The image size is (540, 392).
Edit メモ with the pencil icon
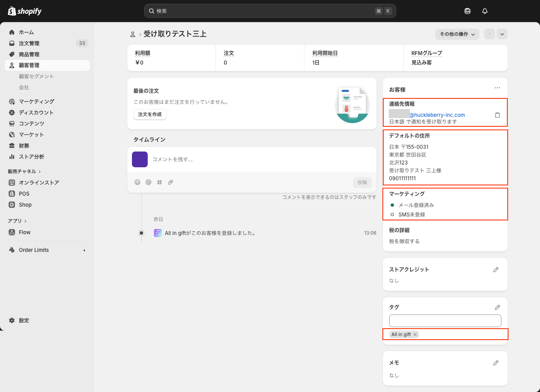(x=496, y=363)
